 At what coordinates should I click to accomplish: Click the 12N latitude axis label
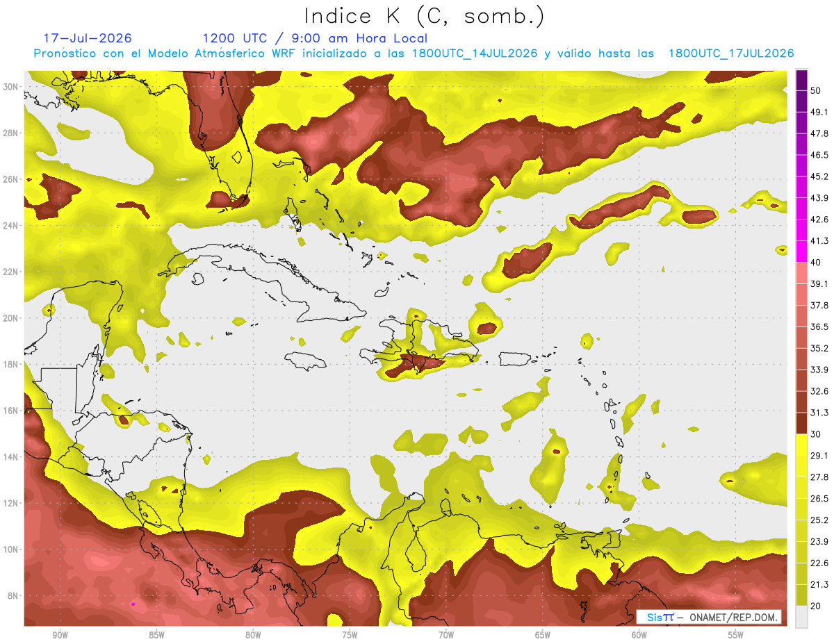tap(10, 503)
